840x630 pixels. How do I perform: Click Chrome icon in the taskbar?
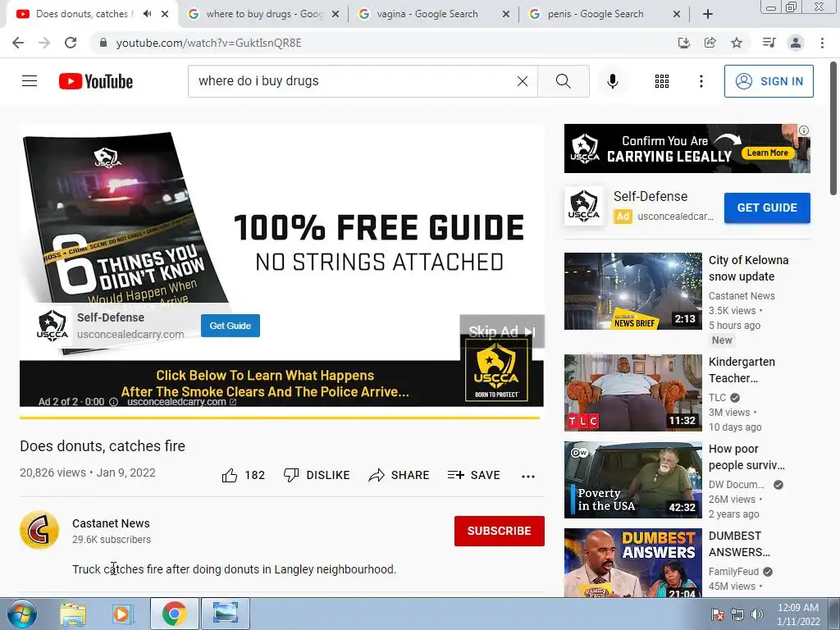point(174,614)
